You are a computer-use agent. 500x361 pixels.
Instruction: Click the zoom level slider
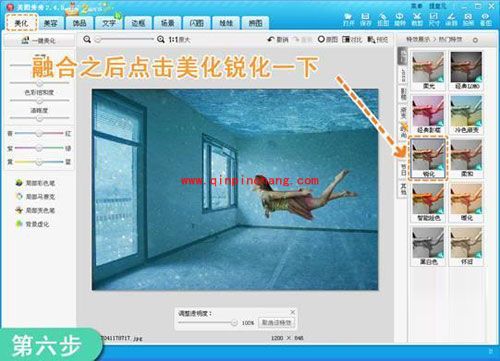[x=124, y=39]
